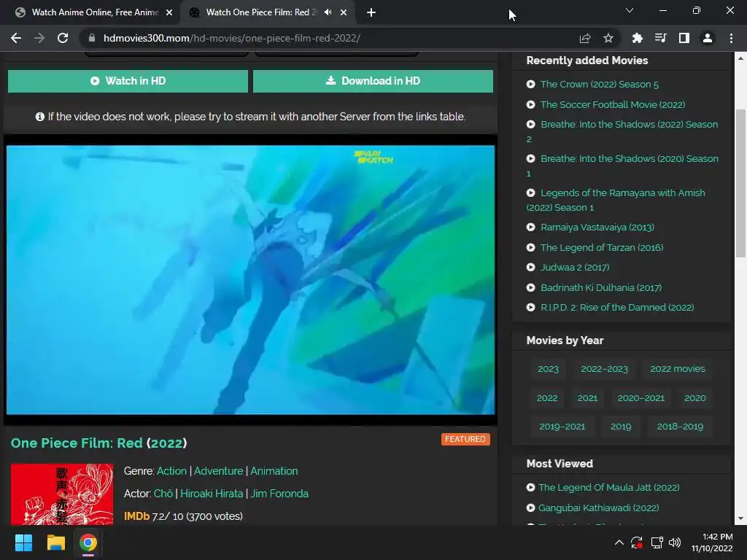The height and width of the screenshot is (560, 747).
Task: Click the address bar URL field
Action: click(333, 38)
